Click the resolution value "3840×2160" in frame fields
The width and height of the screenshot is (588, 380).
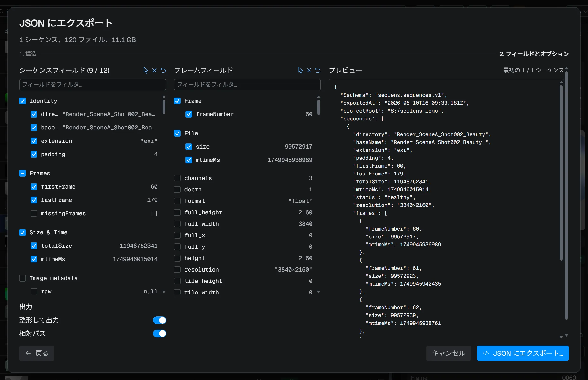point(294,270)
